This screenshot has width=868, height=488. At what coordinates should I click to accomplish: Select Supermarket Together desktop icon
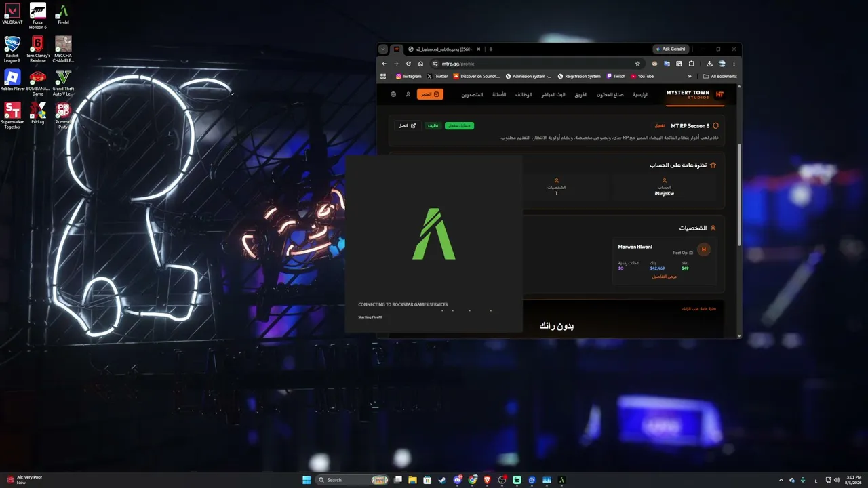tap(12, 116)
